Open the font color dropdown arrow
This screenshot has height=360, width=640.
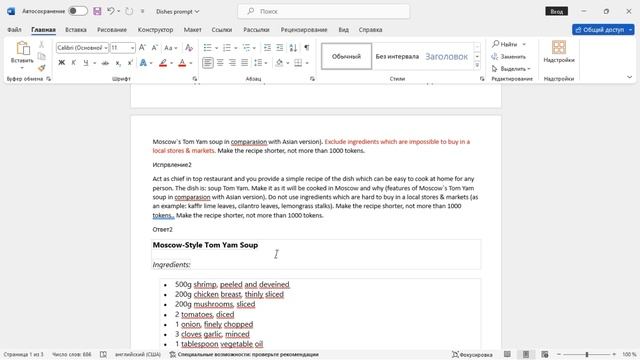click(191, 63)
